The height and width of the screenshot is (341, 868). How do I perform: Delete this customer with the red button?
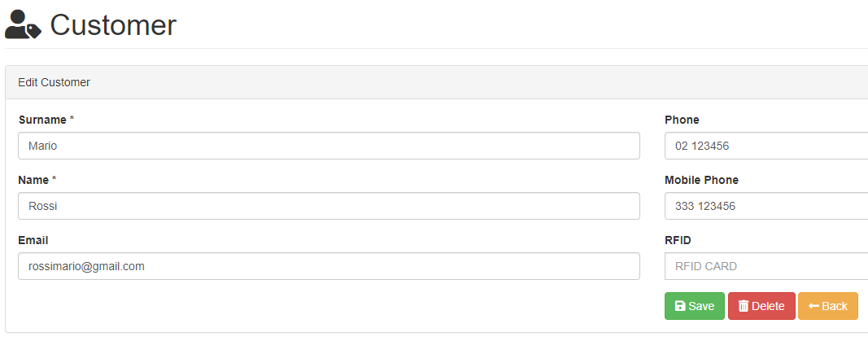pyautogui.click(x=761, y=306)
